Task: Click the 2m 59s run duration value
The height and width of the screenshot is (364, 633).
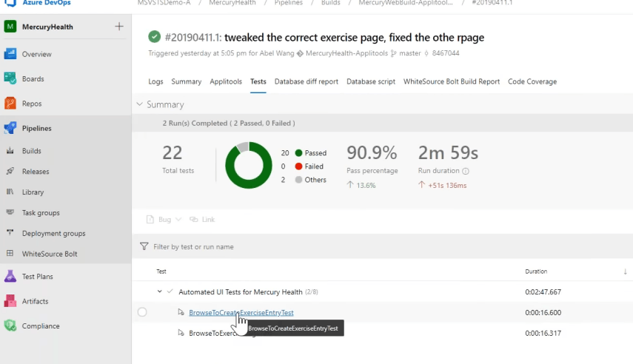Action: [448, 152]
